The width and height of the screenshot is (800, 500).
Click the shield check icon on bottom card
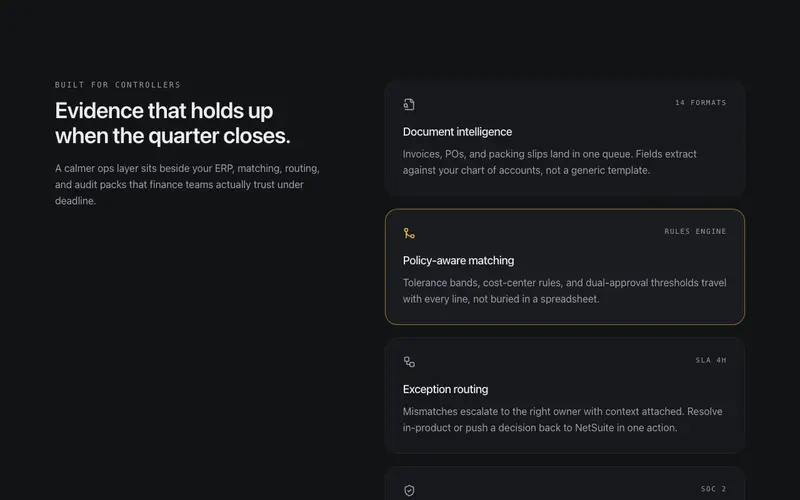pos(409,490)
